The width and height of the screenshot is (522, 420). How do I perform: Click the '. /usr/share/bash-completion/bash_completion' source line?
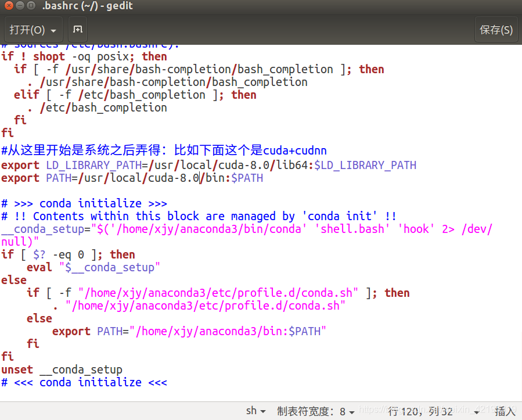point(167,82)
